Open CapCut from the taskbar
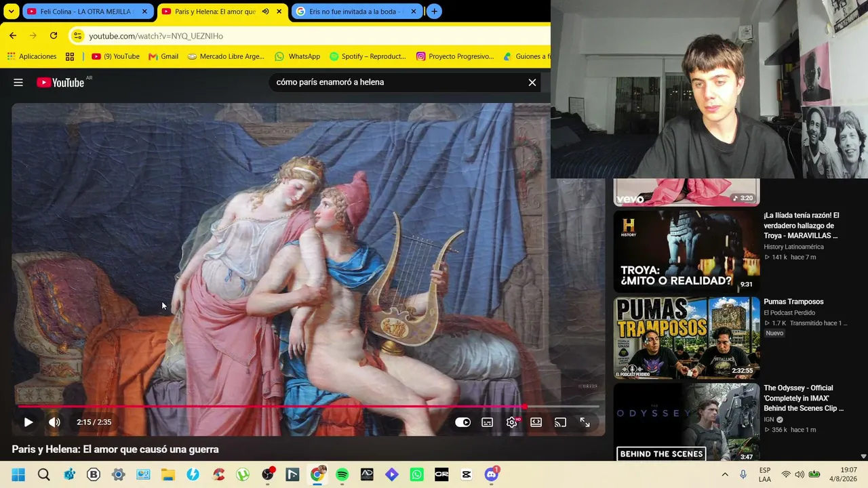The image size is (868, 488). coord(467,474)
